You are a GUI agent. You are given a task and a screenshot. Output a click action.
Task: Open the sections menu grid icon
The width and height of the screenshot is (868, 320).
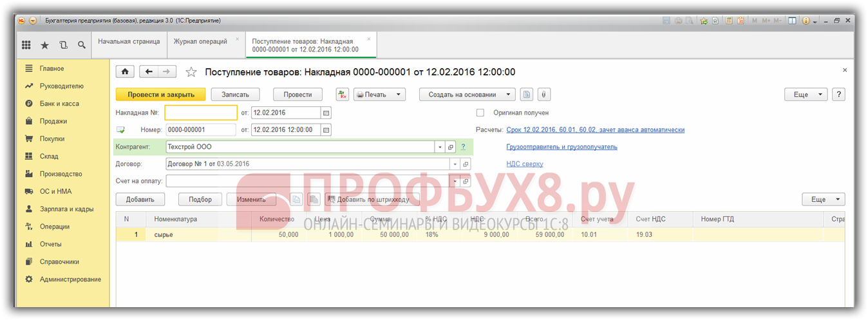(x=26, y=45)
